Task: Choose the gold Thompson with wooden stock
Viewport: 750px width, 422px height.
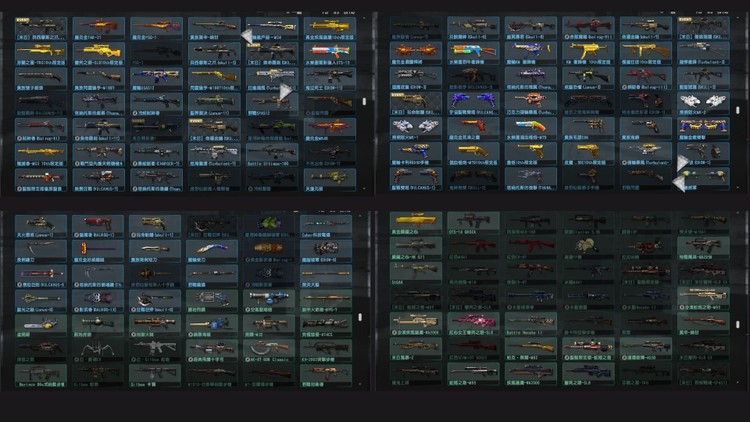Action: click(x=646, y=54)
